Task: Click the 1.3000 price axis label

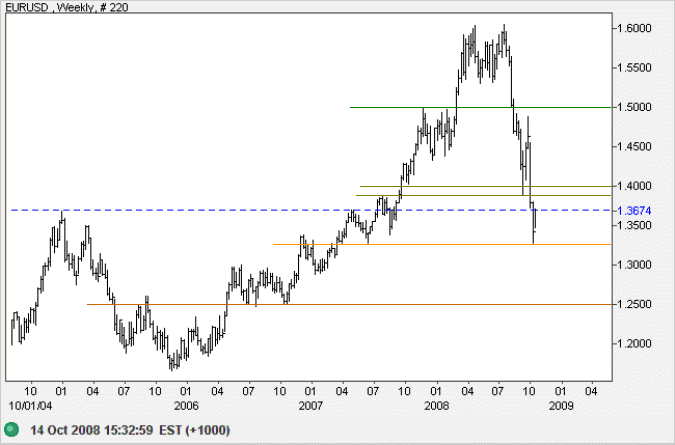Action: coord(634,265)
